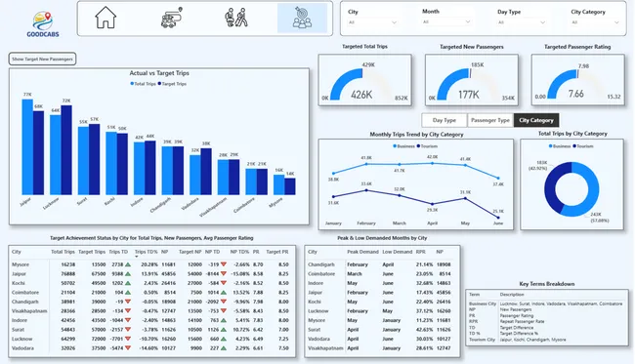This screenshot has height=364, width=635.
Task: Switch to the Day Type tab
Action: pyautogui.click(x=444, y=120)
